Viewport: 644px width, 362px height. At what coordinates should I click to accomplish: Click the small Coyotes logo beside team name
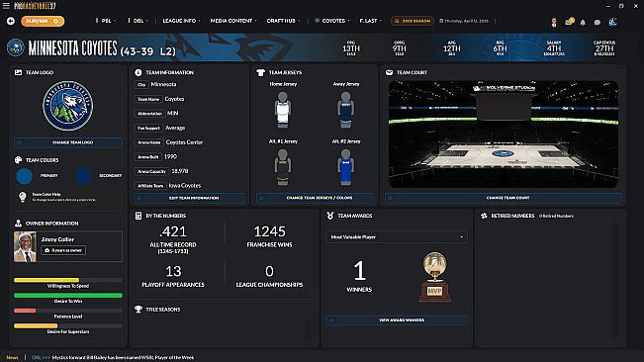tap(16, 47)
